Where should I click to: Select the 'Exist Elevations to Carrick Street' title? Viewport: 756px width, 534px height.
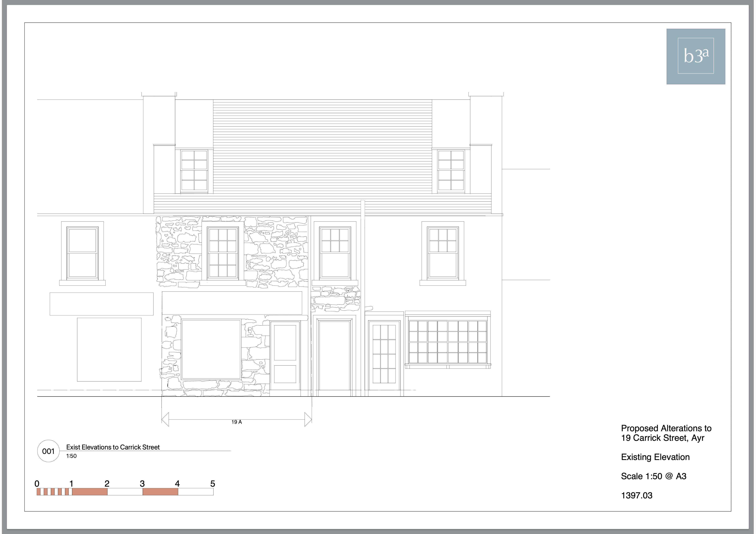coord(113,447)
